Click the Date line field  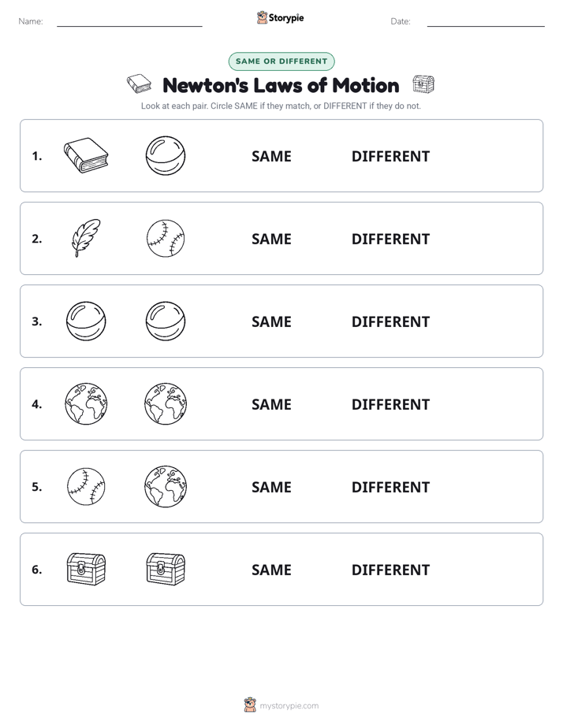coord(486,21)
